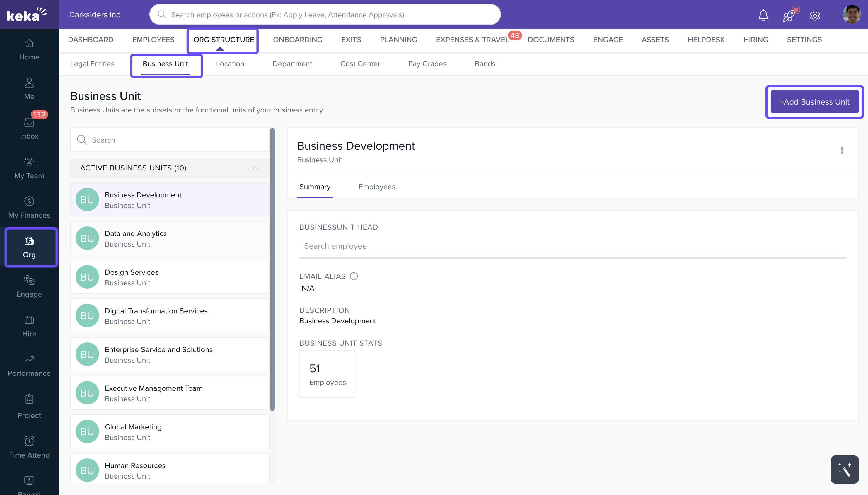868x495 pixels.
Task: Open Business Development three-dot options menu
Action: point(841,151)
